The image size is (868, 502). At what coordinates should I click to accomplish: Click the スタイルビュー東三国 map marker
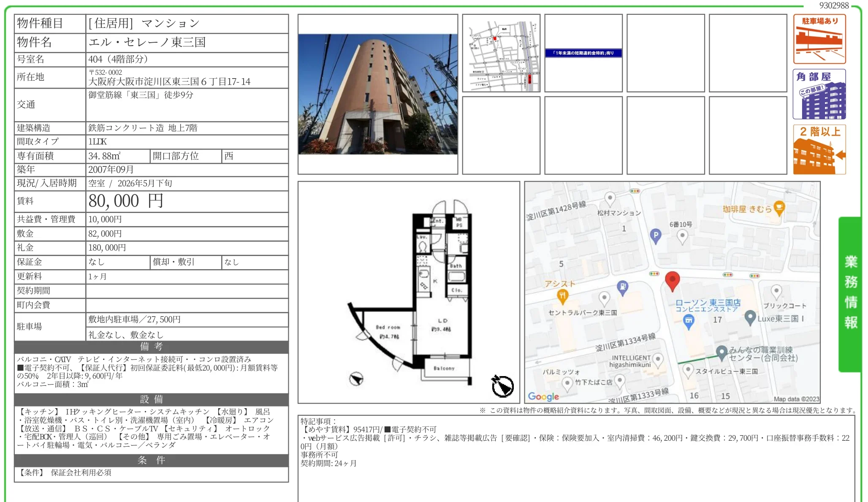(688, 370)
